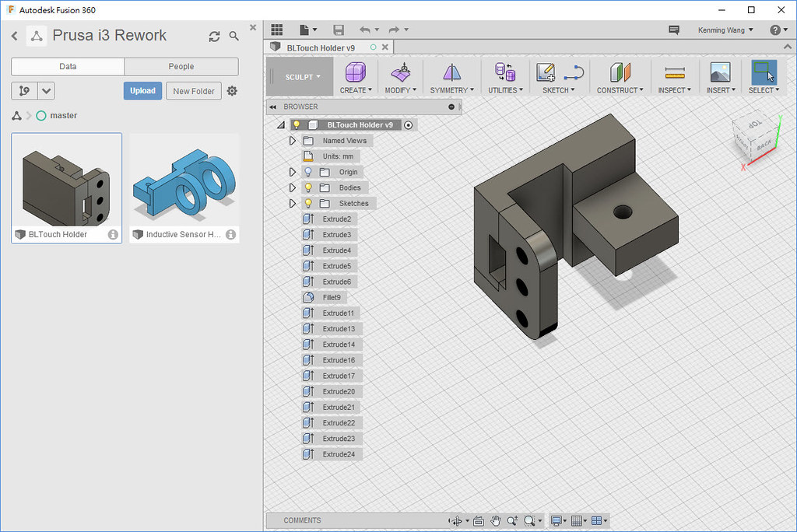Toggle visibility lightbulb for Sketches folder
Image resolution: width=797 pixels, height=532 pixels.
(x=308, y=203)
